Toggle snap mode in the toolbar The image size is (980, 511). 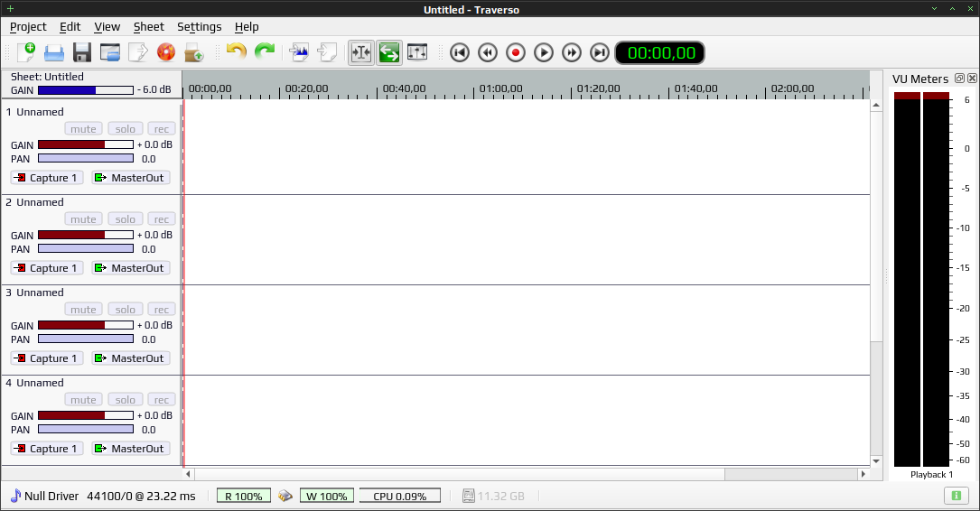coord(361,52)
